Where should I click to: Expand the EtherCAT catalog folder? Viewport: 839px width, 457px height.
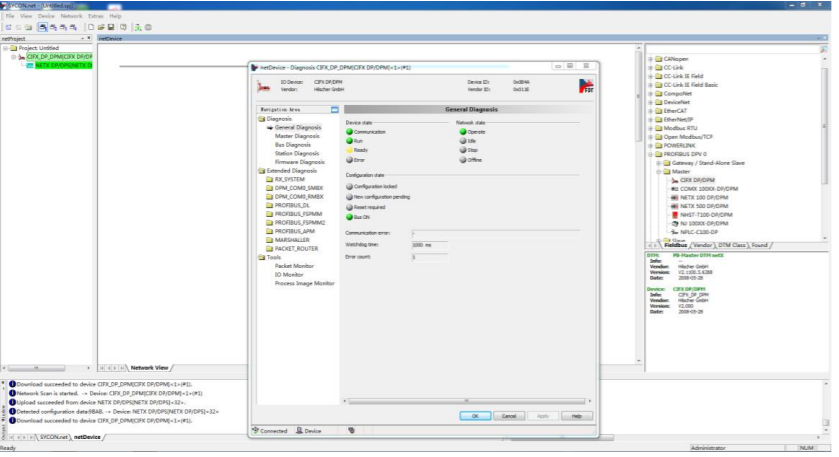(x=651, y=111)
